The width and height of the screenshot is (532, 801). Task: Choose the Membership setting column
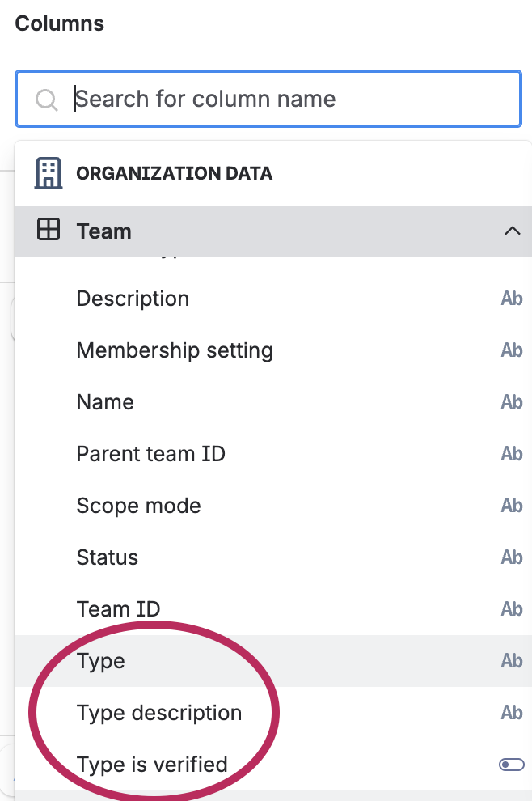(273, 350)
